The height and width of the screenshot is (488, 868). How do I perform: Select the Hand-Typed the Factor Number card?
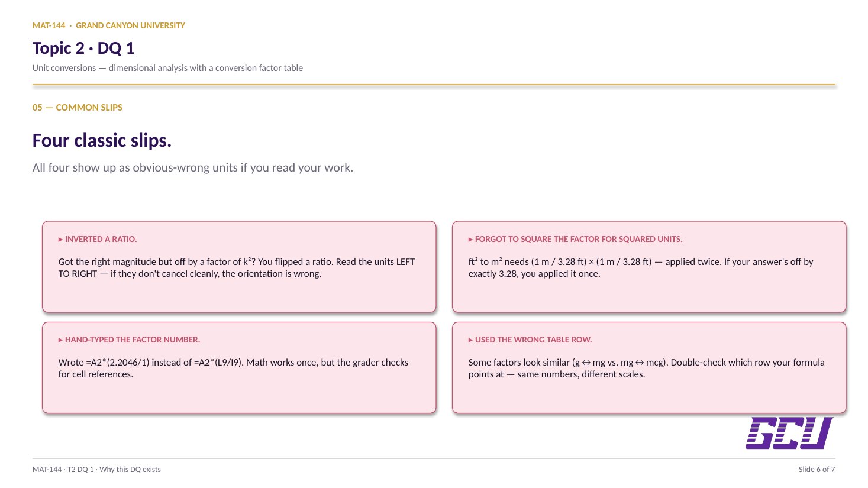click(239, 367)
